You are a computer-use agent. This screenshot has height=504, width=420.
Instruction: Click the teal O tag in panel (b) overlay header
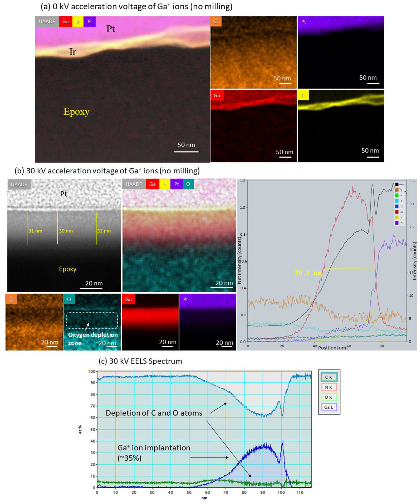[x=188, y=184]
